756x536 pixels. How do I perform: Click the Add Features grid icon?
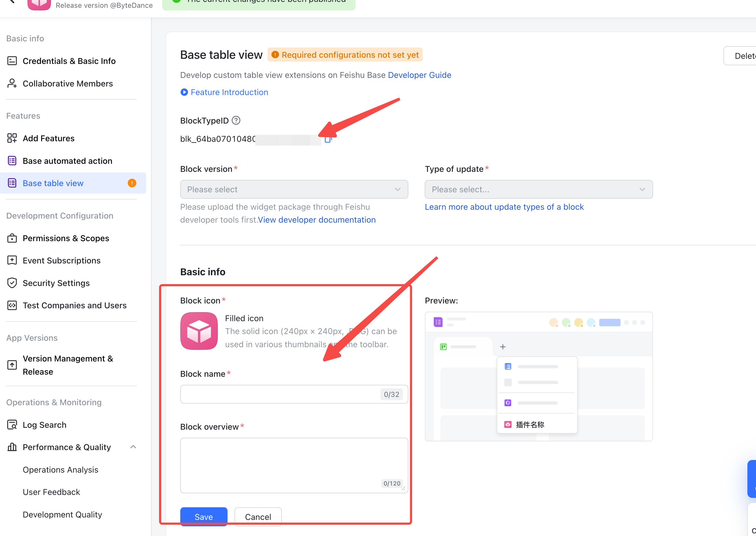(12, 138)
